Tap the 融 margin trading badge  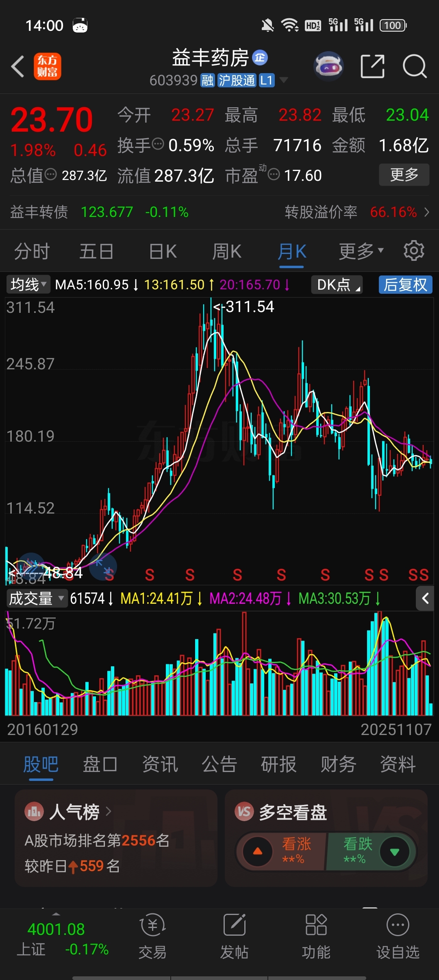208,80
